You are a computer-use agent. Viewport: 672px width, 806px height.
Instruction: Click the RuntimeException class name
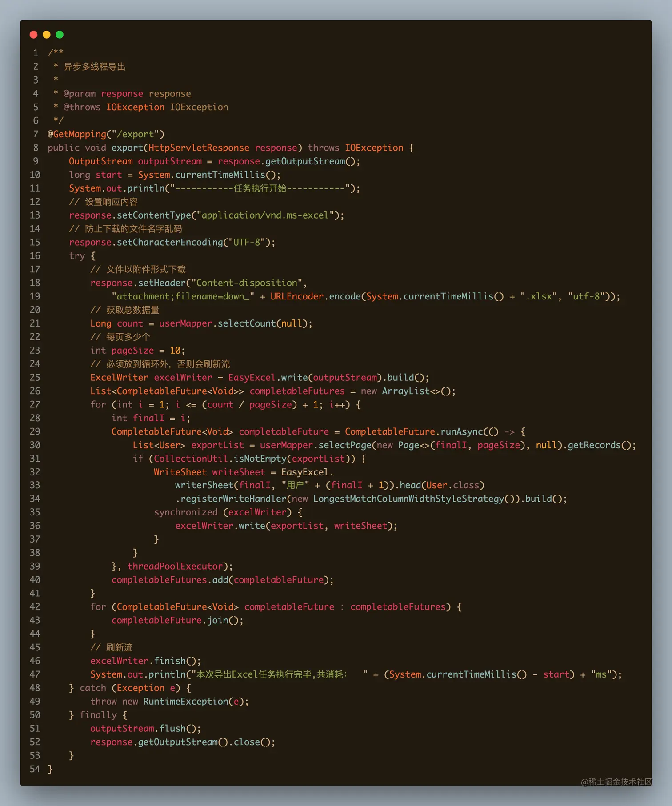coord(186,702)
